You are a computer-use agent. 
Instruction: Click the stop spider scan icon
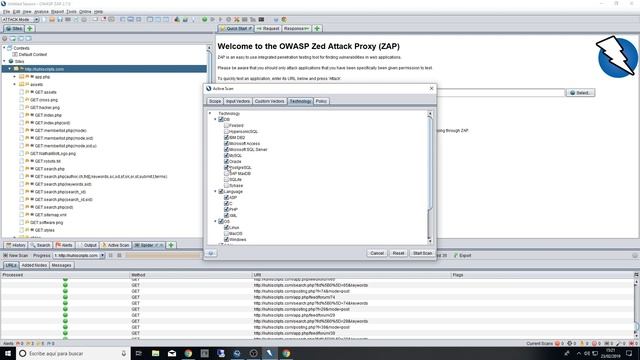pos(119,256)
